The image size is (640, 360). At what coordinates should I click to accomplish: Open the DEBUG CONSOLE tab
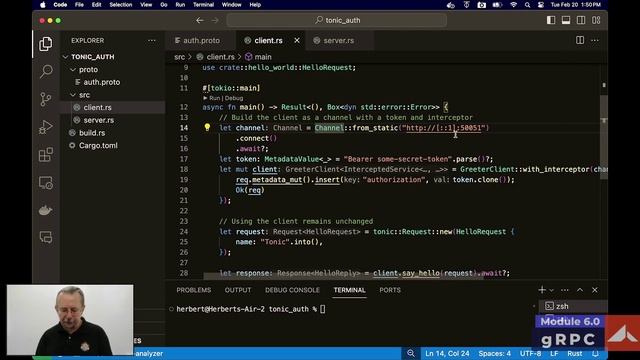point(292,290)
